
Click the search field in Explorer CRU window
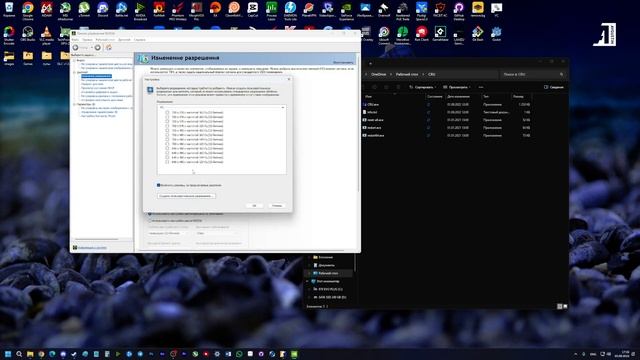[x=532, y=74]
